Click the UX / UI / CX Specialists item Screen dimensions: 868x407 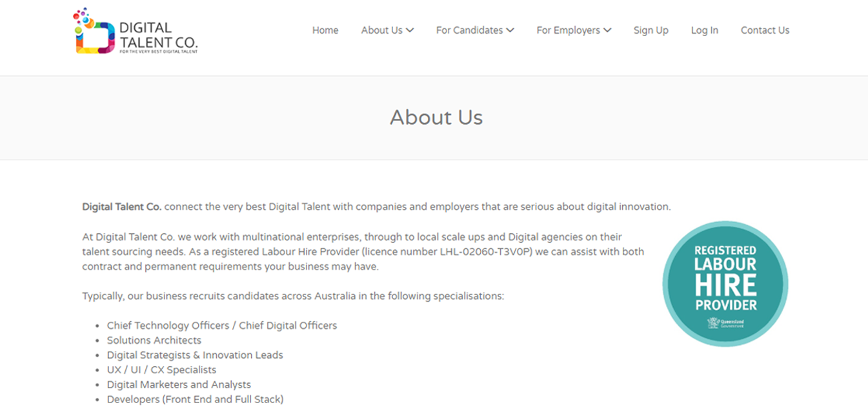tap(162, 370)
